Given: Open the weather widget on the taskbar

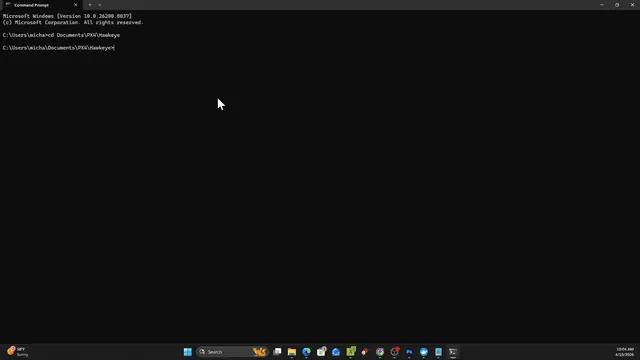Looking at the screenshot, I should pyautogui.click(x=18, y=352).
